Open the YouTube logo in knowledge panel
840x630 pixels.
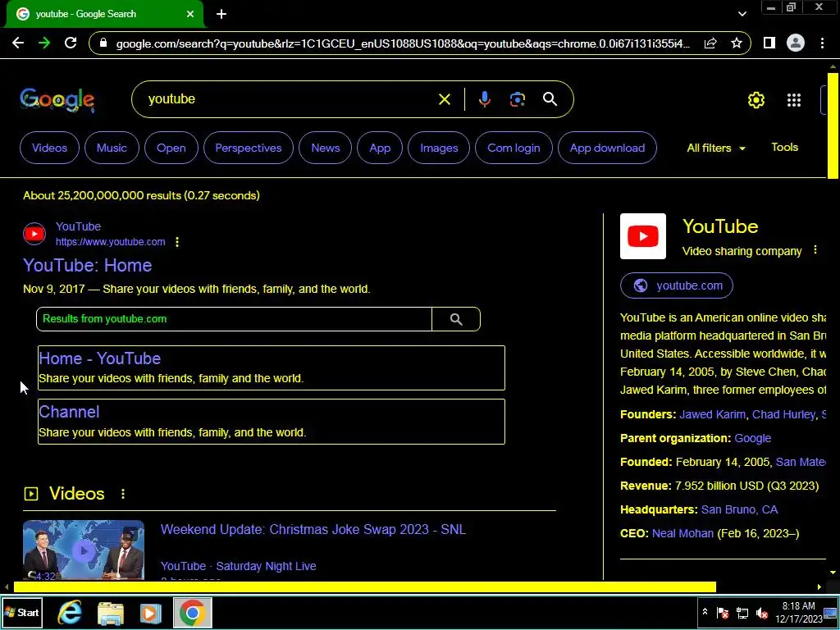click(x=643, y=236)
